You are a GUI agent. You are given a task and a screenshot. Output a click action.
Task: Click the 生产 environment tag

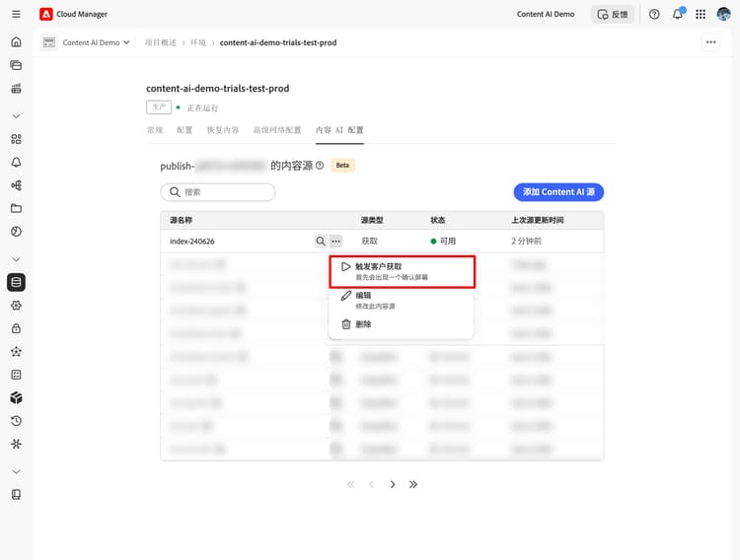click(x=159, y=107)
